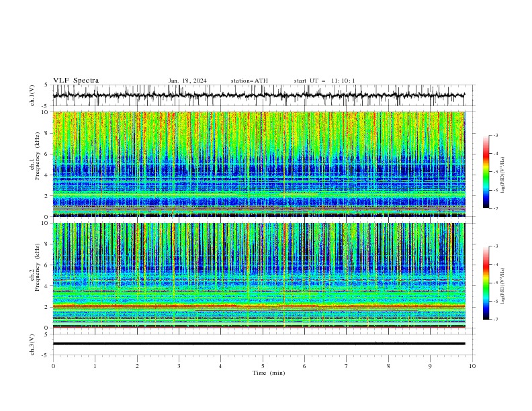The height and width of the screenshot is (411, 532).
Task: Click inside the ch.2 spectrogram panel
Action: click(x=259, y=275)
